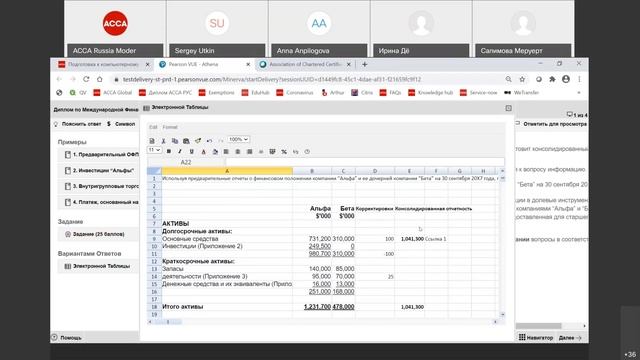Image resolution: width=640 pixels, height=360 pixels.
Task: Open a new browser tab
Action: tap(364, 64)
